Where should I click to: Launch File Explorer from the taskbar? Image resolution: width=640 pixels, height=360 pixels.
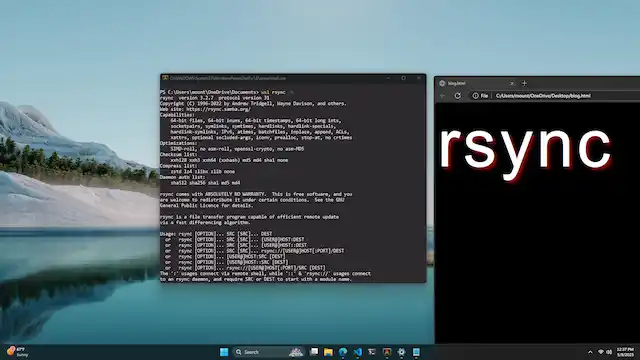point(328,352)
